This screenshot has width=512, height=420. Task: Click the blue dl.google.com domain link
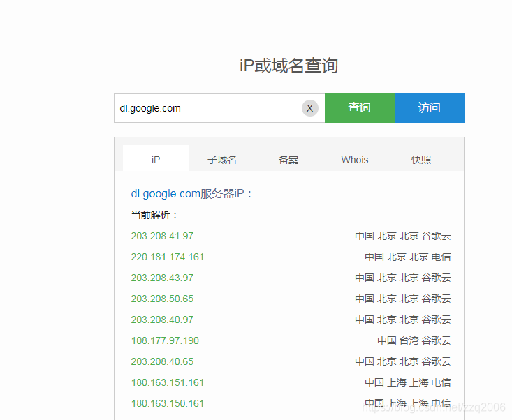pyautogui.click(x=166, y=194)
